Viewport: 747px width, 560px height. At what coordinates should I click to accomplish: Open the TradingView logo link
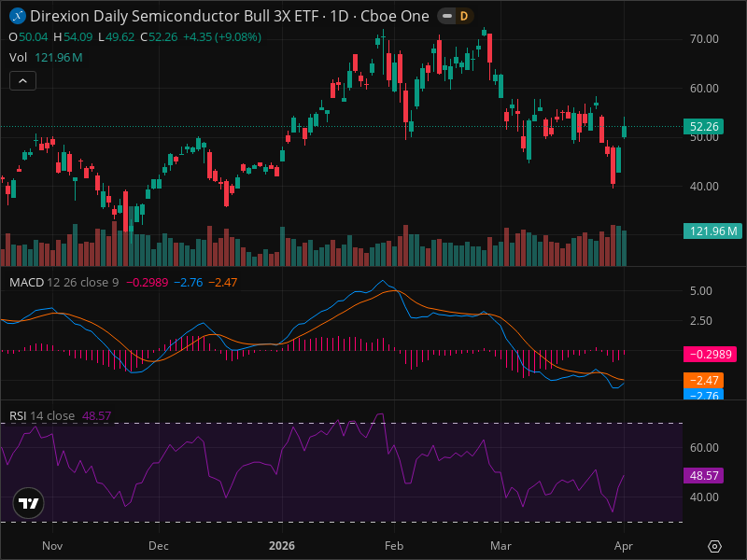[x=29, y=503]
